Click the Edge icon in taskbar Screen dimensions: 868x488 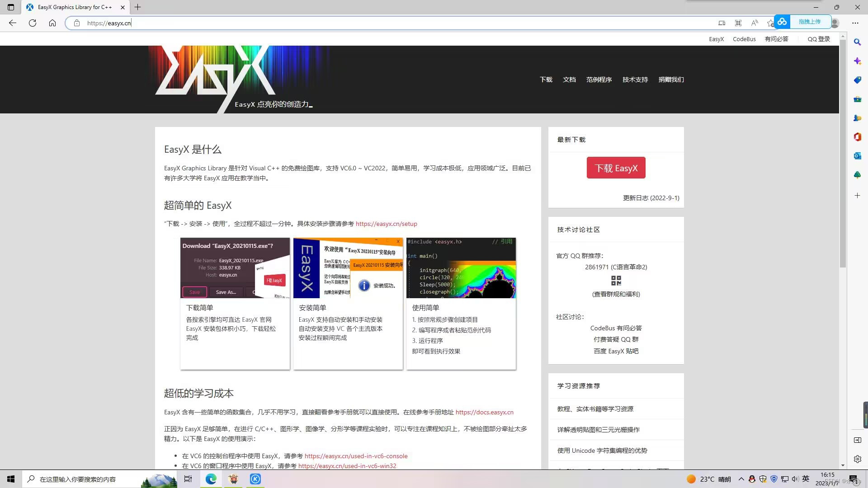pyautogui.click(x=211, y=479)
